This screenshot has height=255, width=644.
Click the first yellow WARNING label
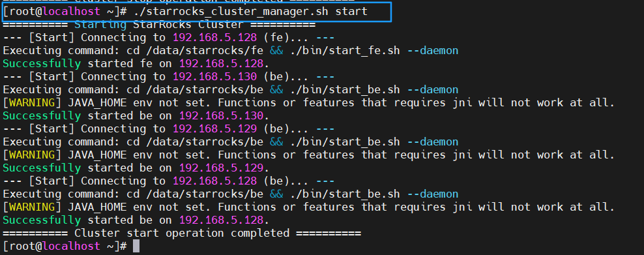pyautogui.click(x=32, y=102)
